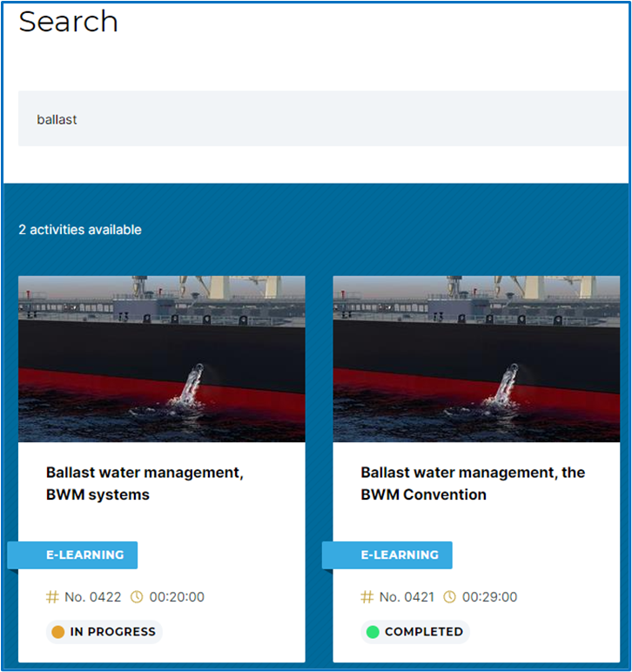Image resolution: width=632 pixels, height=672 pixels.
Task: Click E-LEARNING tag on BWM Convention card
Action: point(387,555)
